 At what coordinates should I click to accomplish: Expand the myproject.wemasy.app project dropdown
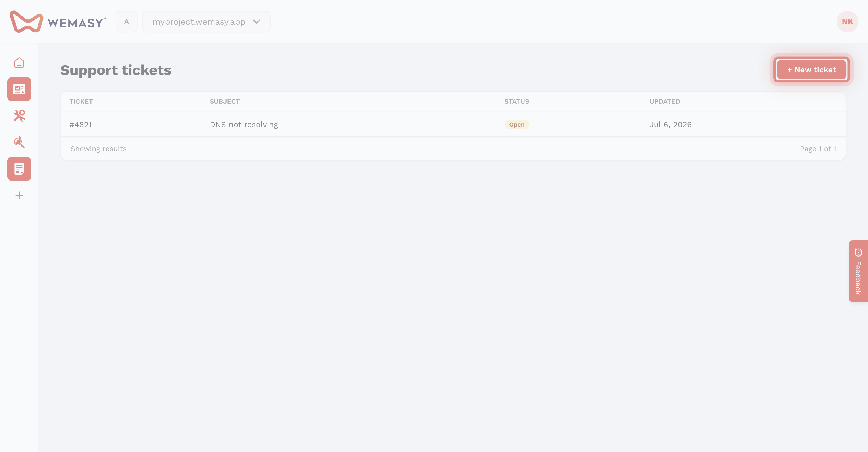206,21
